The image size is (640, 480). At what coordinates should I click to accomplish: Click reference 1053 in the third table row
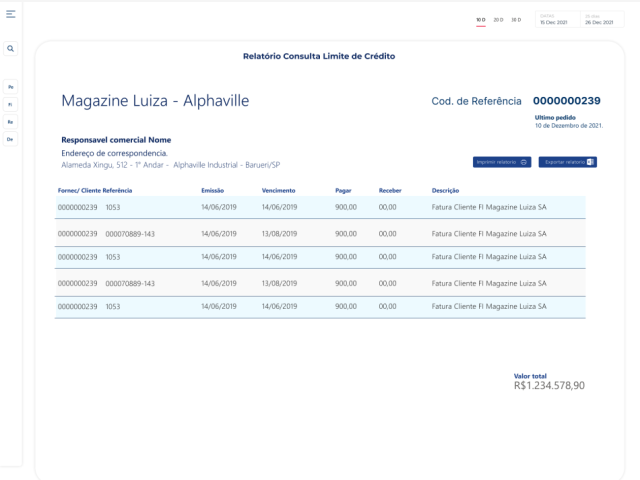113,257
